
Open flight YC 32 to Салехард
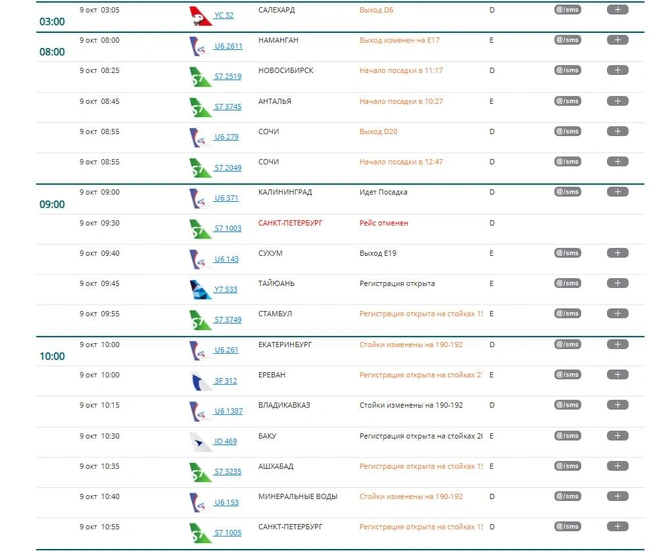click(x=224, y=15)
